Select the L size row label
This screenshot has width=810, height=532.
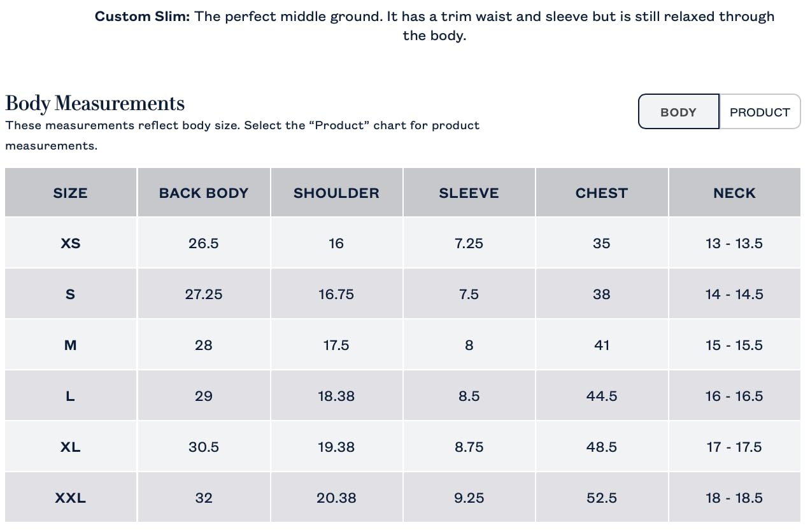(70, 396)
